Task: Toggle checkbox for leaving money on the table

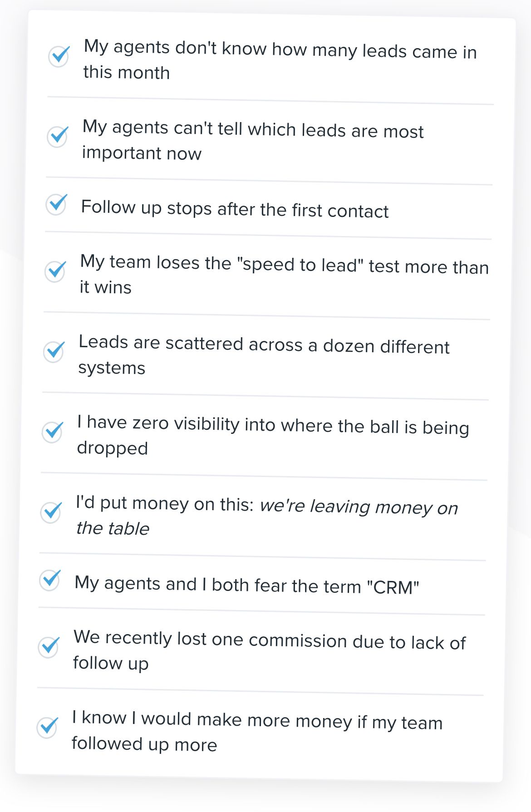Action: pos(51,512)
